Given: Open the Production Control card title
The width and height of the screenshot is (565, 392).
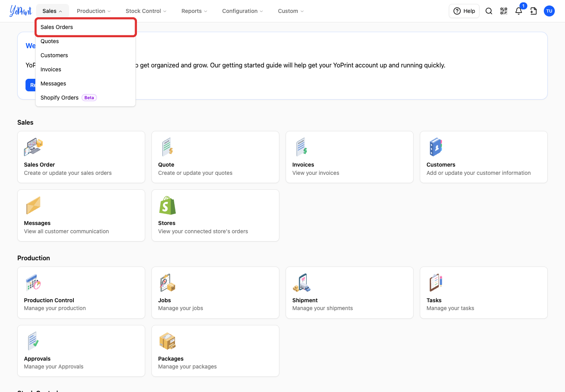Looking at the screenshot, I should pos(49,300).
